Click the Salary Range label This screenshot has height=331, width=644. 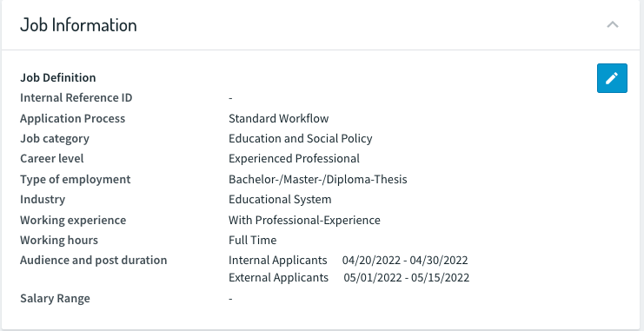click(x=55, y=299)
